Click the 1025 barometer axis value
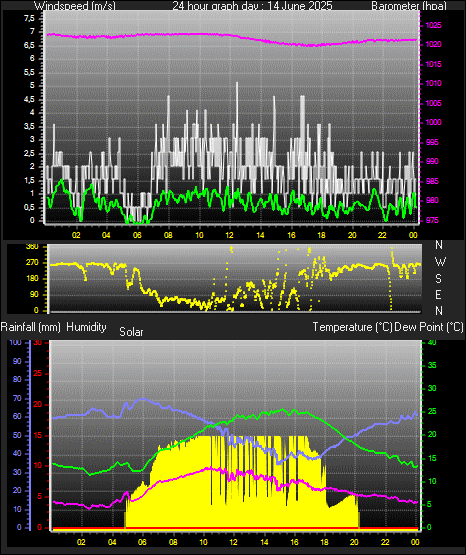The image size is (466, 555). [433, 25]
